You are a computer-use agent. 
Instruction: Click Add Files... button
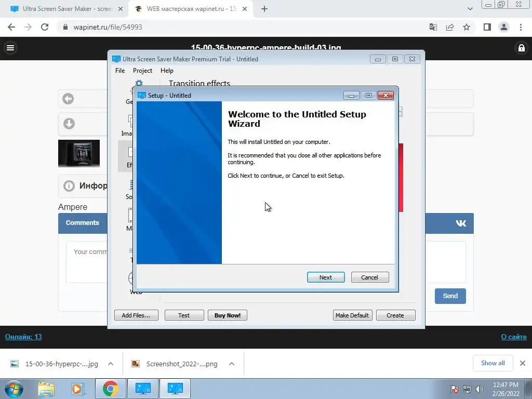(136, 315)
